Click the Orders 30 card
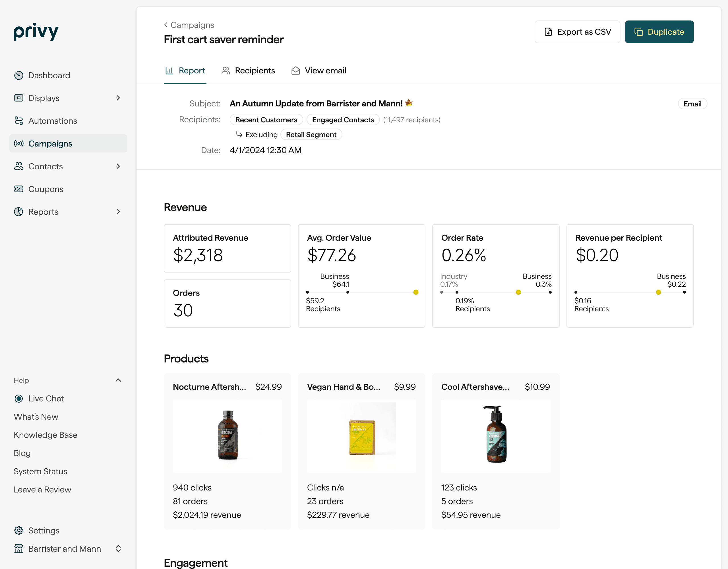The width and height of the screenshot is (728, 569). [227, 304]
